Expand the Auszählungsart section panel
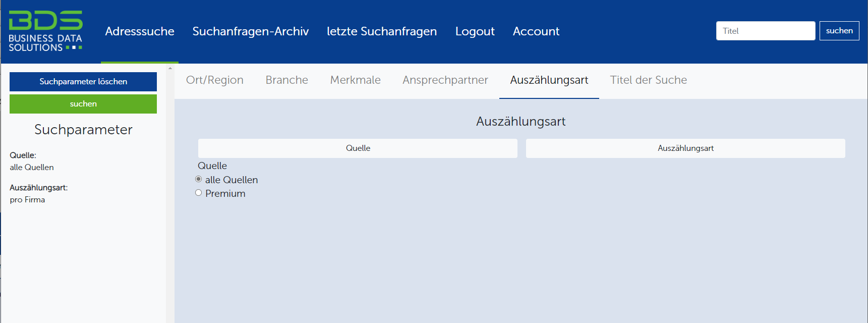This screenshot has width=868, height=323. 685,148
